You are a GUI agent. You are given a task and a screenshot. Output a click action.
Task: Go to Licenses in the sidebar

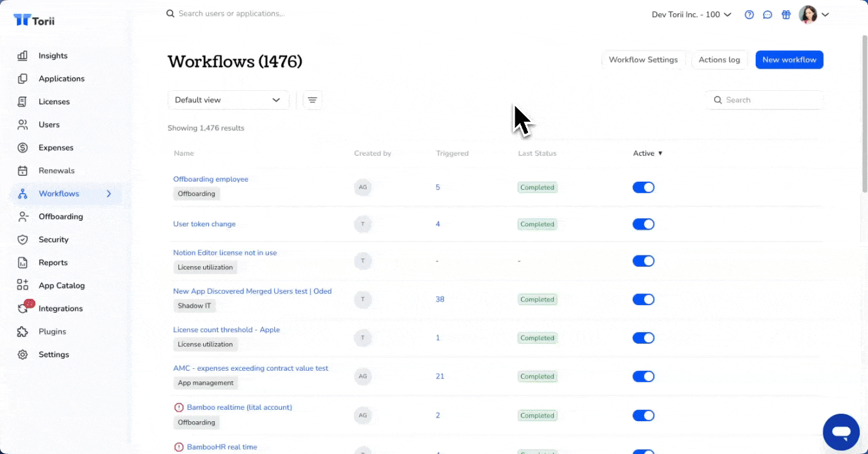pyautogui.click(x=54, y=102)
